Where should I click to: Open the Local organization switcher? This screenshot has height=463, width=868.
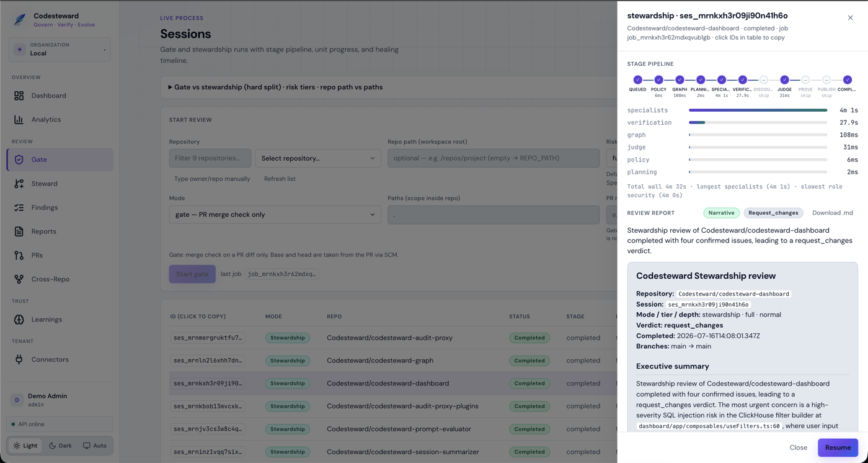click(x=60, y=50)
